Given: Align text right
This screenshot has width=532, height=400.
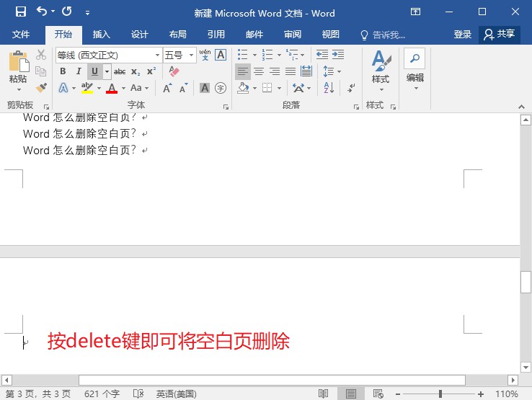Looking at the screenshot, I should (275, 71).
